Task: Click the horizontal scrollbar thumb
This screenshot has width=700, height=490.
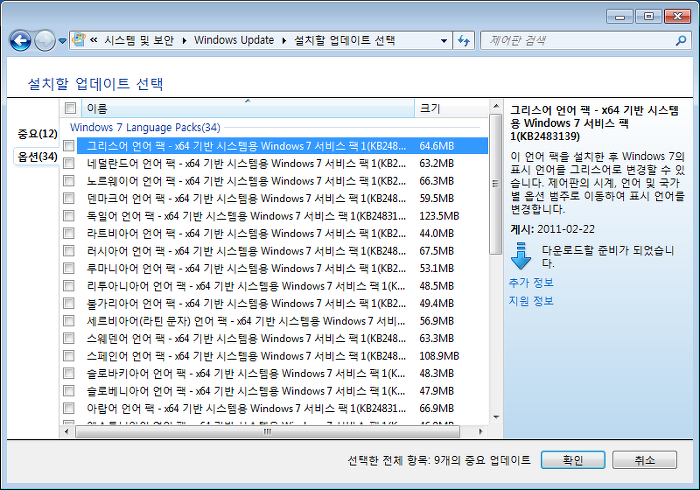Action: (267, 432)
